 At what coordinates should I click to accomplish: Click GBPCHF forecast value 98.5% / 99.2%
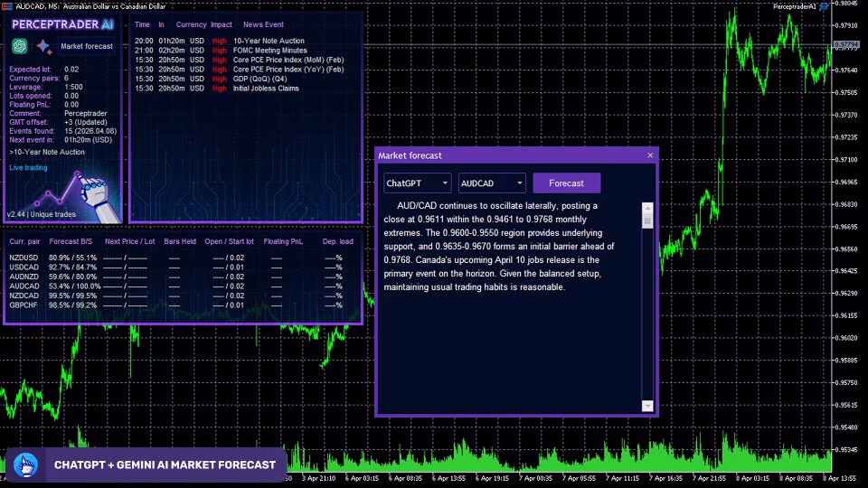(x=72, y=305)
